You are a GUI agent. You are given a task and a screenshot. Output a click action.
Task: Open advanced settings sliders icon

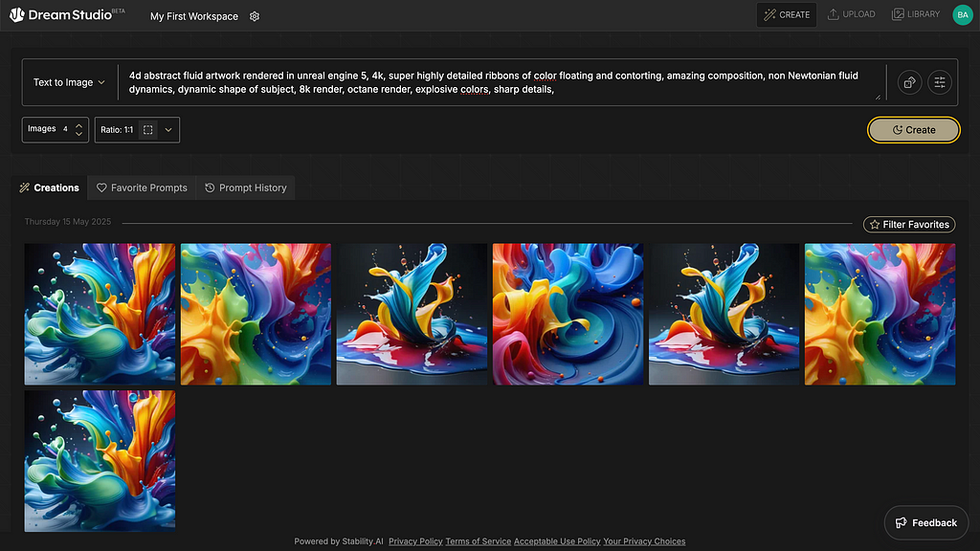(940, 82)
